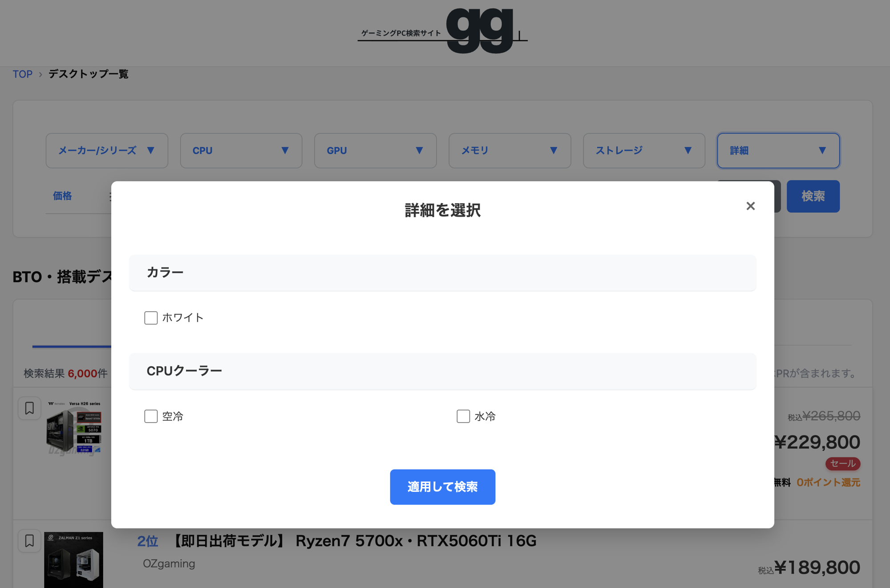Enable the 水冷 CPU cooler filter
Viewport: 890px width, 588px height.
coord(463,416)
